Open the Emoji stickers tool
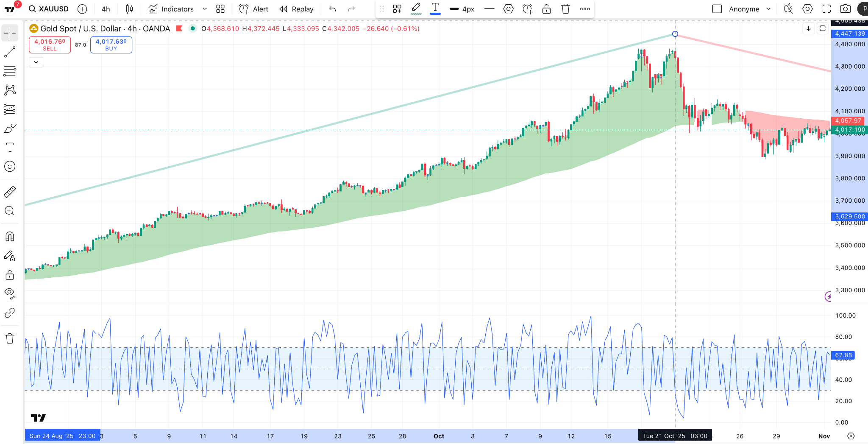Viewport: 868px width, 444px height. [9, 166]
